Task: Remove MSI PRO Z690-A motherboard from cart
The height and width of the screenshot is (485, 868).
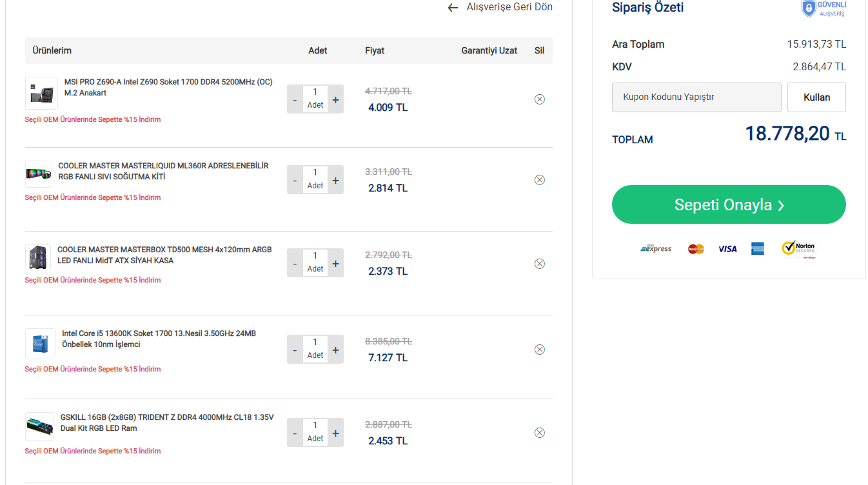Action: coord(540,99)
